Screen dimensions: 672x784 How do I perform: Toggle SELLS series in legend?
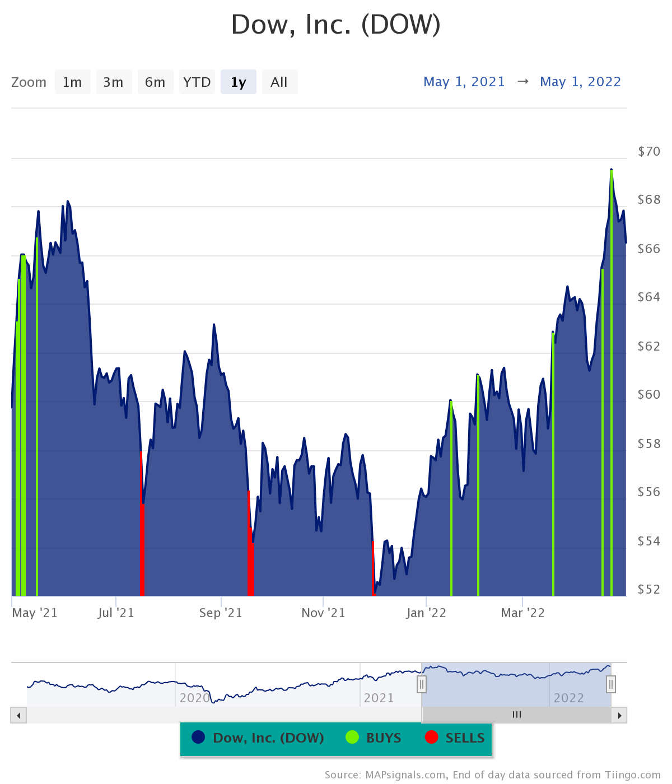coord(455,738)
